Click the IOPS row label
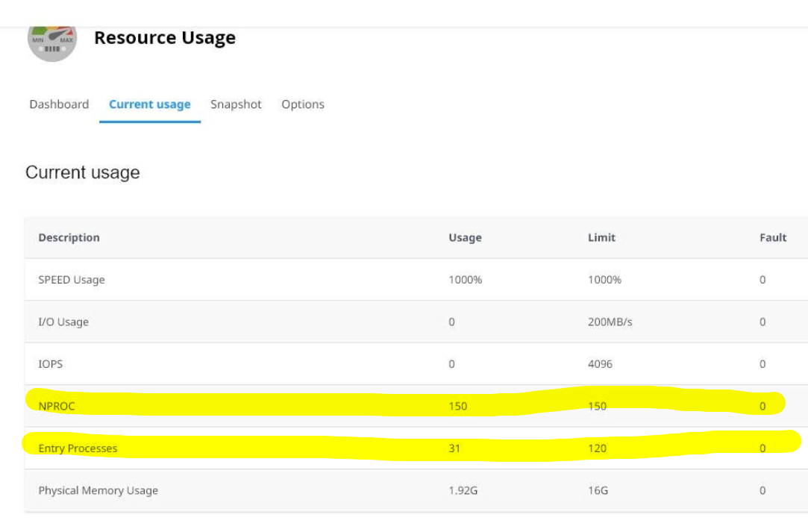Viewport: 808px width, 532px height. pos(51,364)
